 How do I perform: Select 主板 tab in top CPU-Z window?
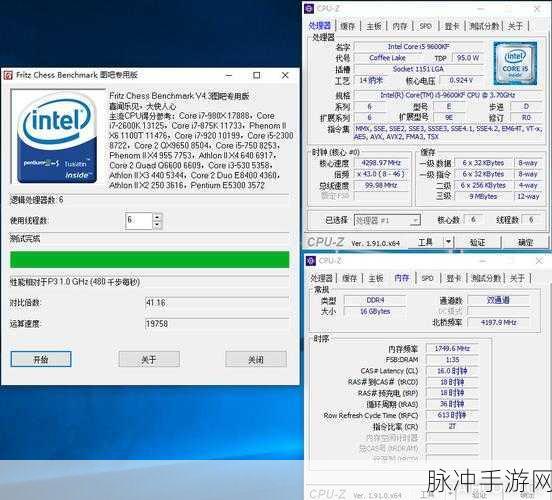pos(374,26)
